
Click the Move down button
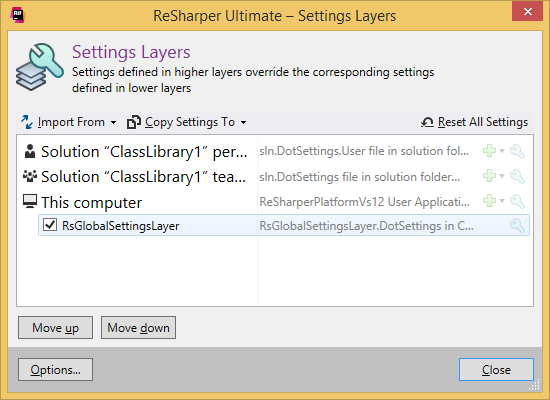[x=139, y=327]
